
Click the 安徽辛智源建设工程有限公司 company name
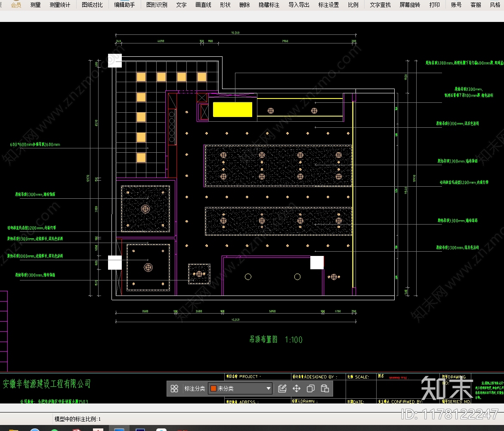46,383
